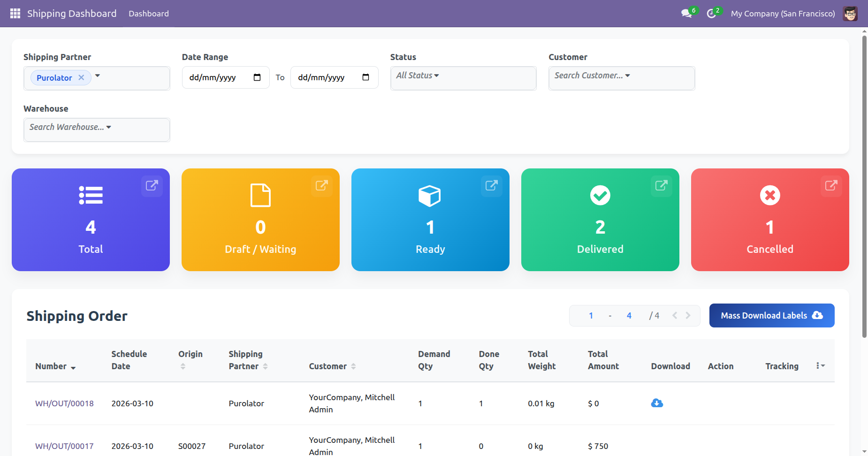The width and height of the screenshot is (868, 456).
Task: Open shipping order WH/OUT/00017
Action: 64,446
